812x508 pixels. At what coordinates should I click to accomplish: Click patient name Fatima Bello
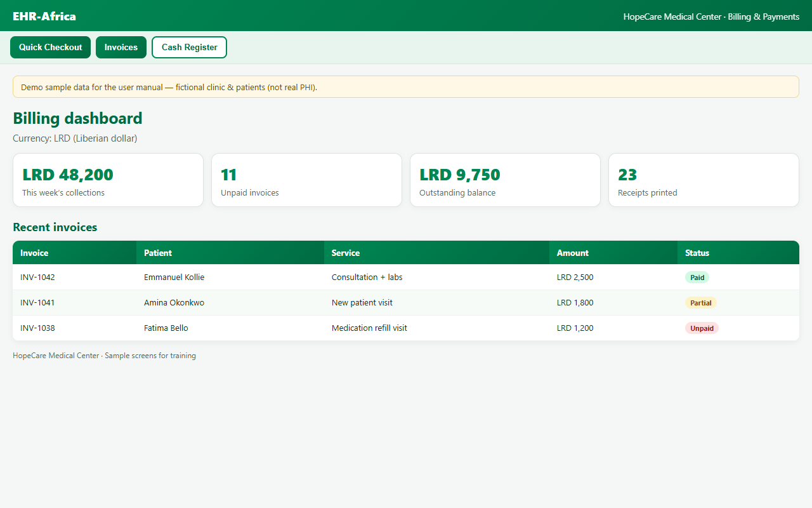click(x=166, y=328)
